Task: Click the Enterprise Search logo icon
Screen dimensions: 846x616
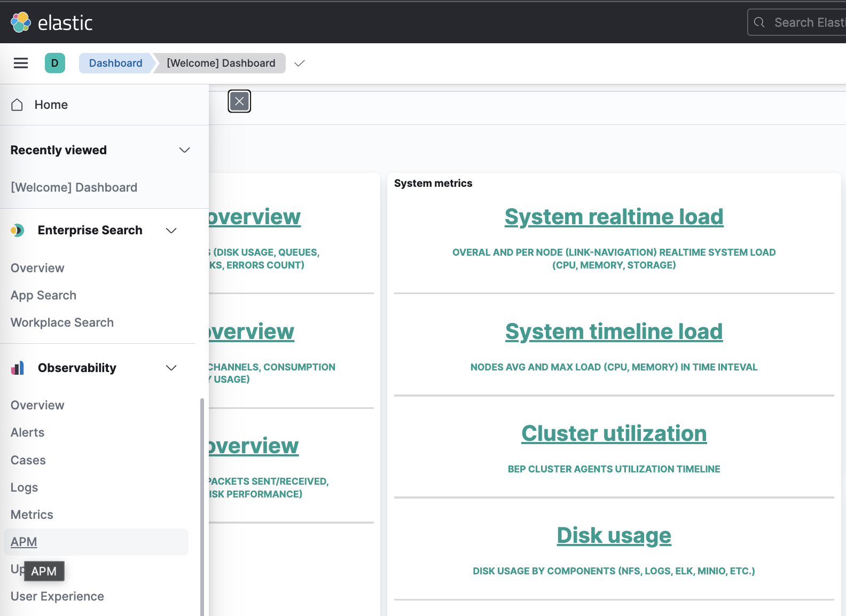Action: (17, 231)
